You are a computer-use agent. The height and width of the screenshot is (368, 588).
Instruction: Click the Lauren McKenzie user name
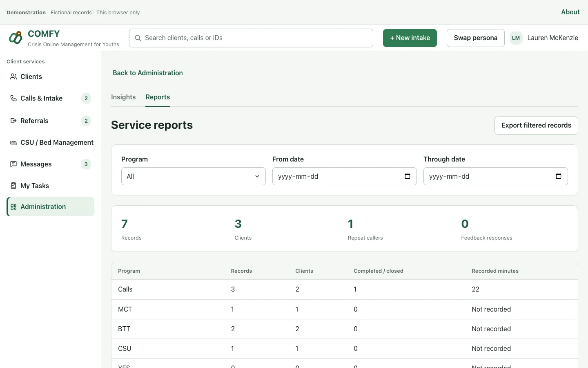click(552, 38)
